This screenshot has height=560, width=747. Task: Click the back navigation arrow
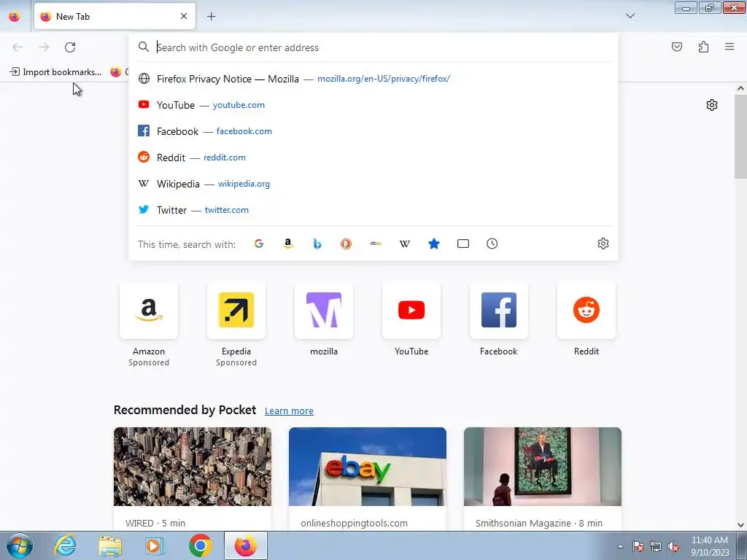[18, 47]
